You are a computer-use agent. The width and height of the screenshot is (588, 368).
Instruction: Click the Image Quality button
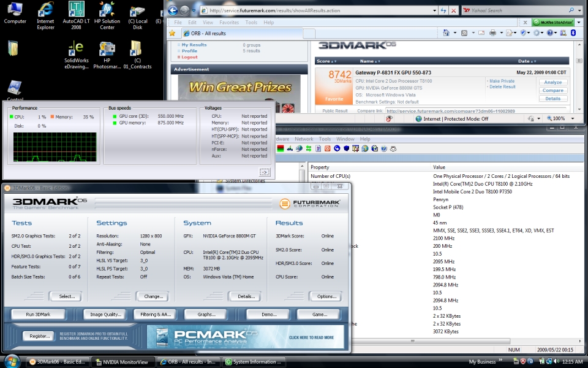(105, 314)
